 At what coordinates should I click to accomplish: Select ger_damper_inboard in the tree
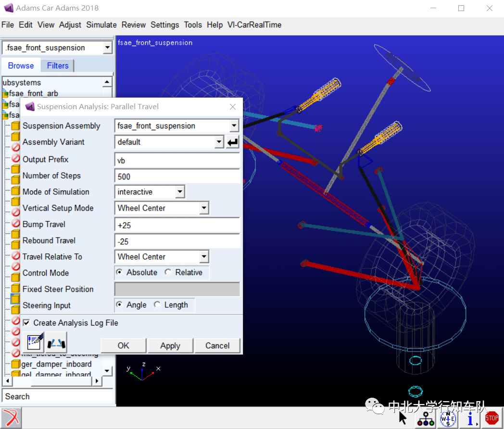click(x=56, y=364)
